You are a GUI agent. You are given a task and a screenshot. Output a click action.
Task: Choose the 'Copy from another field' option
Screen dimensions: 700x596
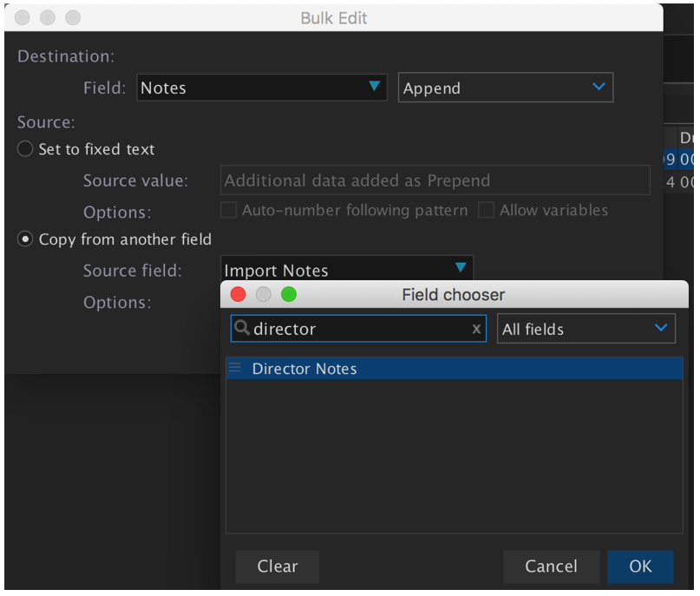[x=25, y=239]
